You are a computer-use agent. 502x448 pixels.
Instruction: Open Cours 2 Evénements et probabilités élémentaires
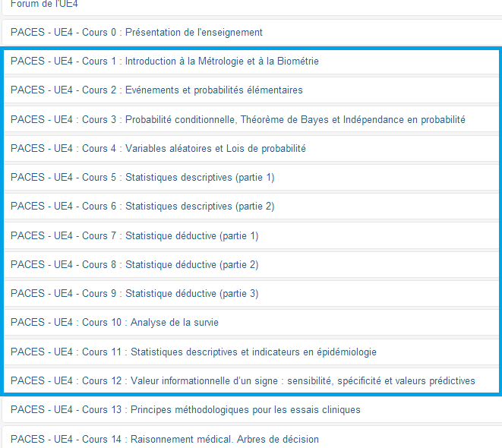(x=156, y=90)
